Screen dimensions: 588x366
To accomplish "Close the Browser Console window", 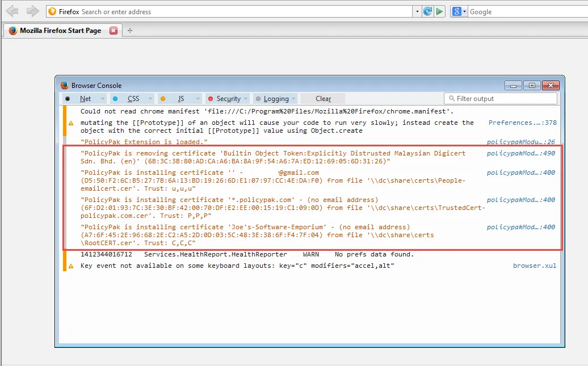I will pos(551,86).
